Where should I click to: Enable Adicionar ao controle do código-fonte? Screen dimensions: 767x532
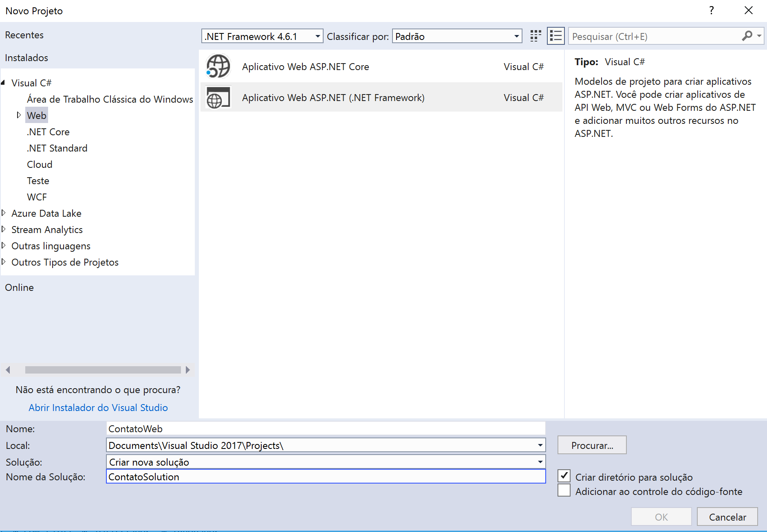pyautogui.click(x=564, y=490)
